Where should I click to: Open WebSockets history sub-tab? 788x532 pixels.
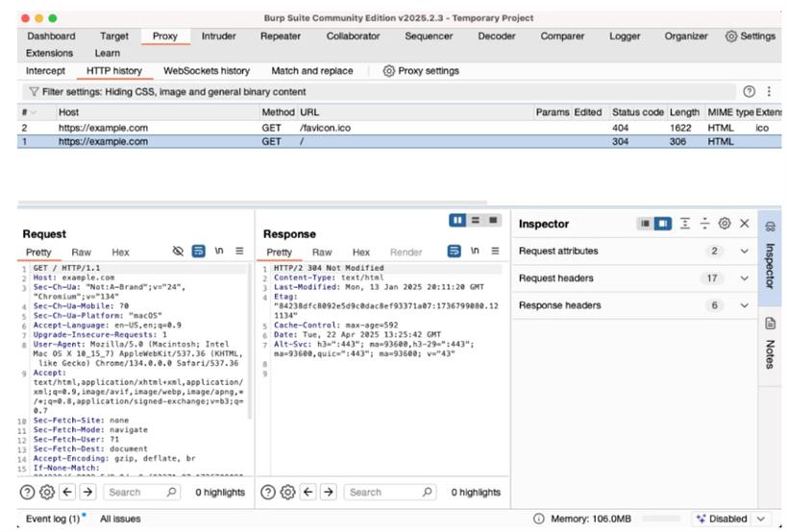tap(207, 71)
